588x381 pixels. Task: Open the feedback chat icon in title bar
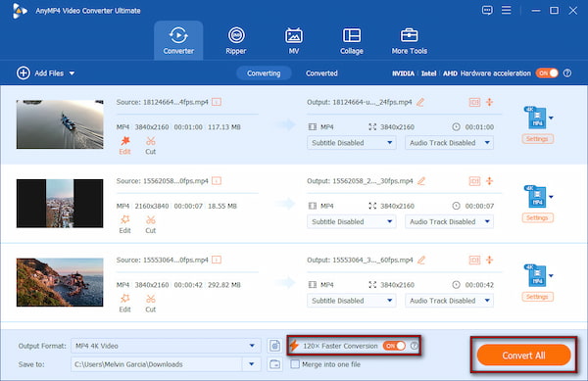coord(487,10)
